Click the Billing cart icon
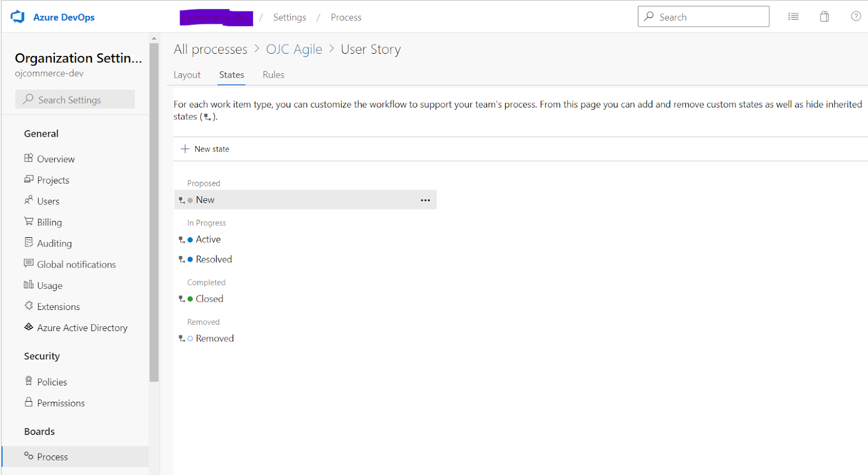 click(x=29, y=221)
